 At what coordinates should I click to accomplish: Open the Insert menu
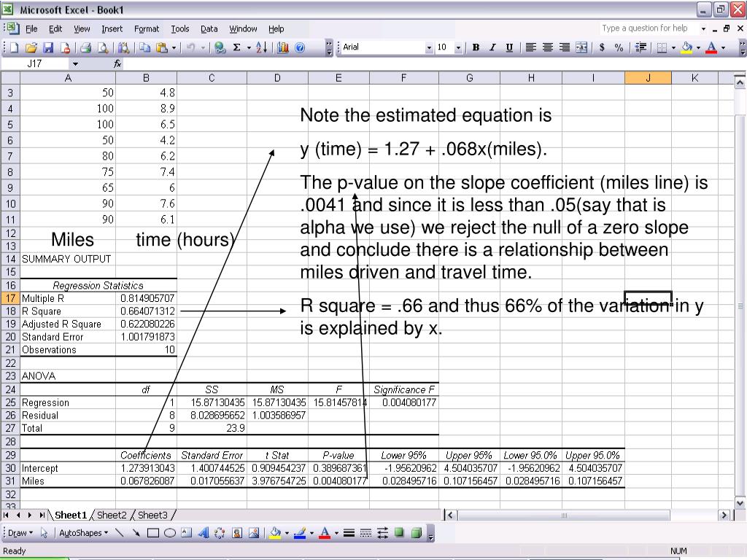112,29
